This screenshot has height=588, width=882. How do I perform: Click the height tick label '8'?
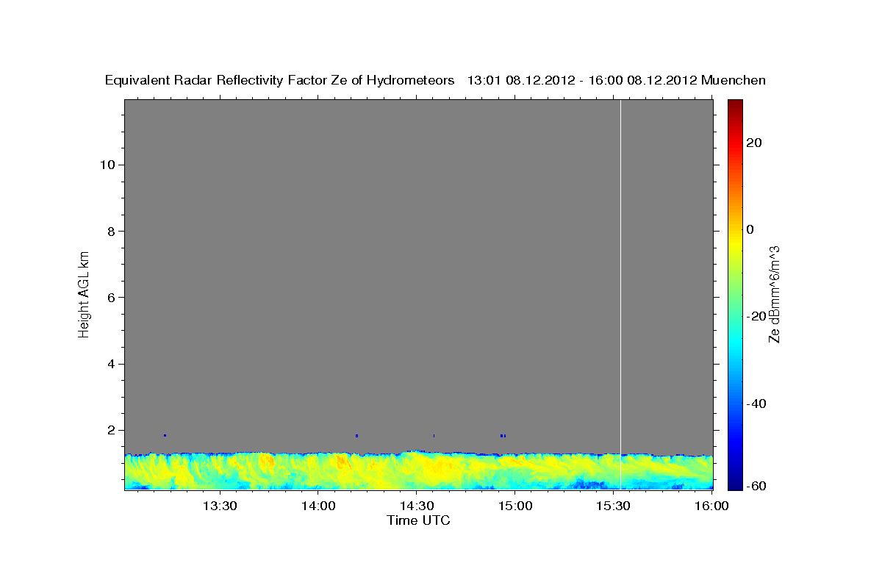tap(111, 231)
